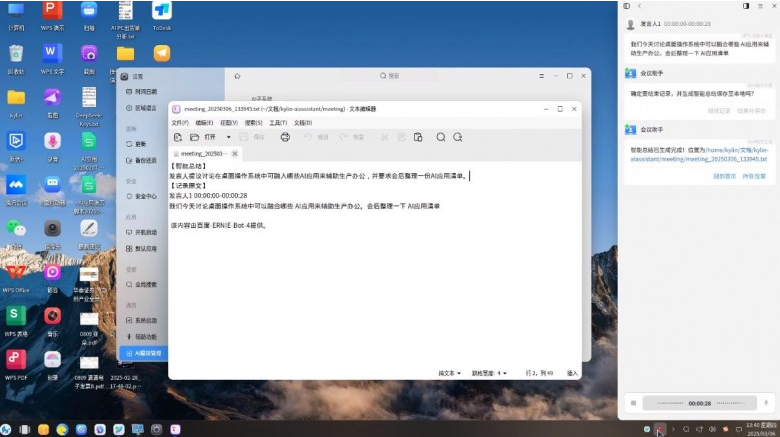The image size is (780, 437).
Task: Open WPS Office desktop icon
Action: point(16,278)
